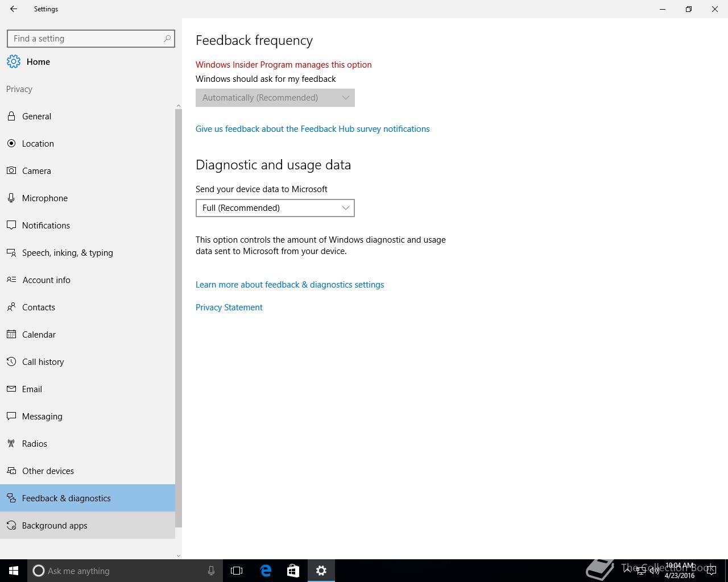
Task: Open the Privacy Statement link
Action: click(x=229, y=307)
